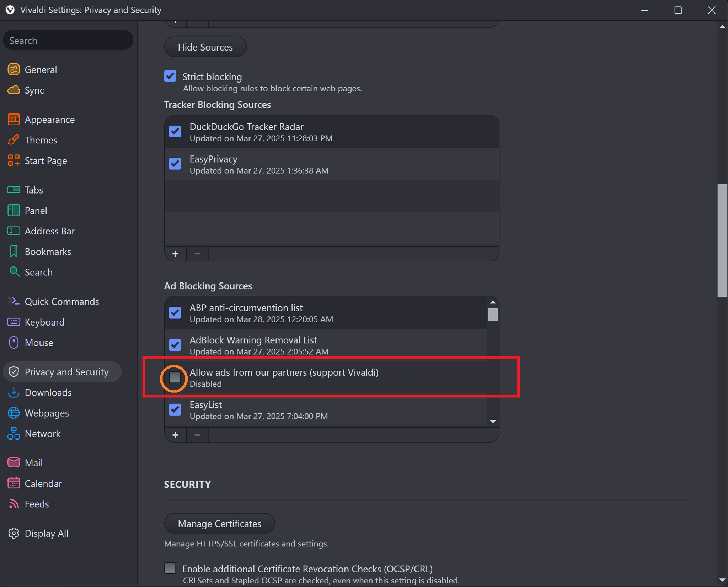
Task: Uncheck the EasyList source
Action: (175, 409)
